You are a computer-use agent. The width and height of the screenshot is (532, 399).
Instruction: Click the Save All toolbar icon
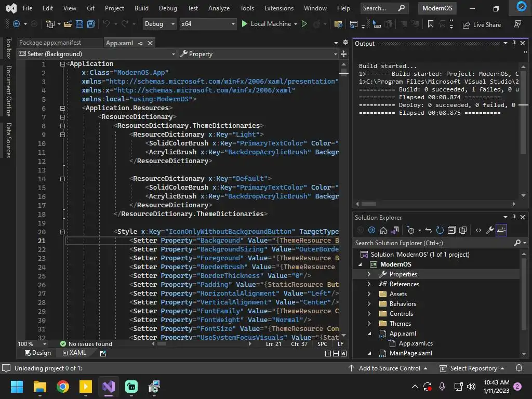click(x=91, y=24)
